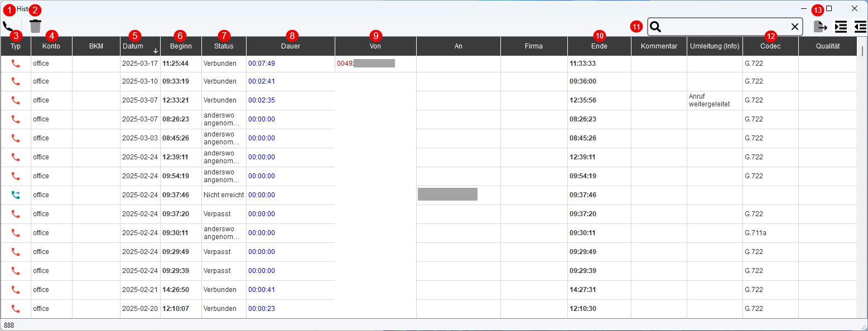868x331 pixels.
Task: Click inside the history search box
Action: pyautogui.click(x=725, y=27)
